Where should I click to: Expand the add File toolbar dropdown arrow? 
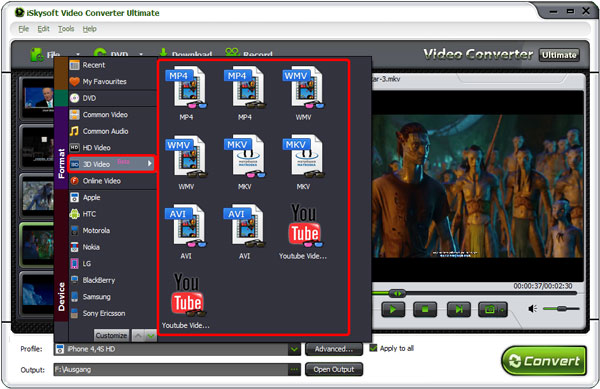click(78, 54)
